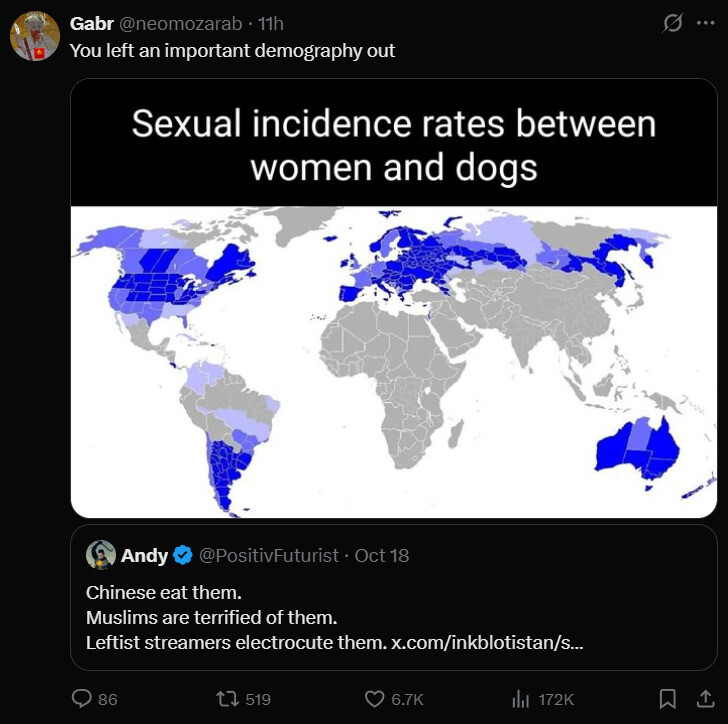Click the Grok slashed-circle icon
This screenshot has height=724, width=728.
click(672, 23)
